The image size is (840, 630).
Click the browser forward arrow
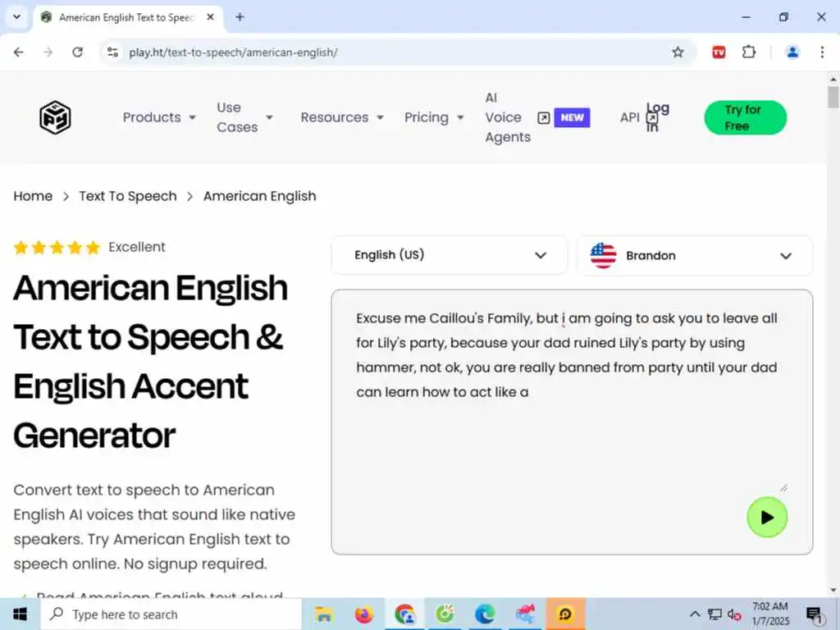48,52
